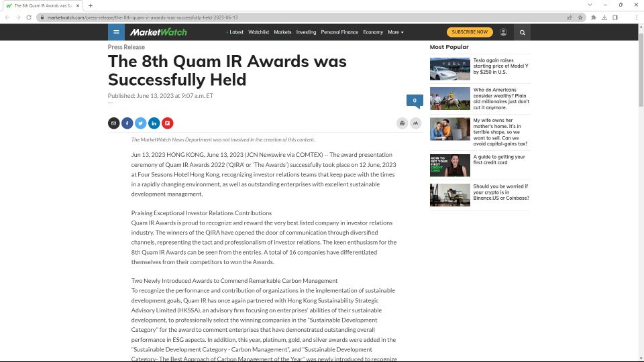Screen dimensions: 644x362
Task: Open first credit card video thumbnail
Action: point(449,166)
